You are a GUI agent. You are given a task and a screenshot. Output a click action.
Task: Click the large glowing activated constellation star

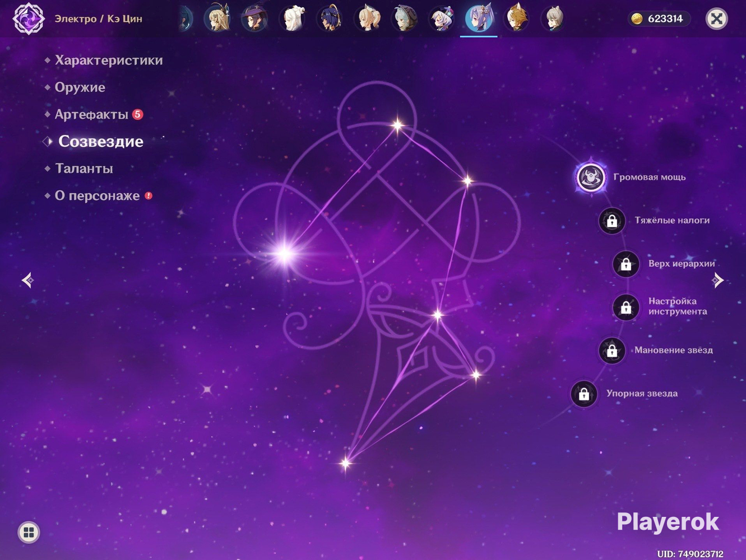pyautogui.click(x=285, y=254)
